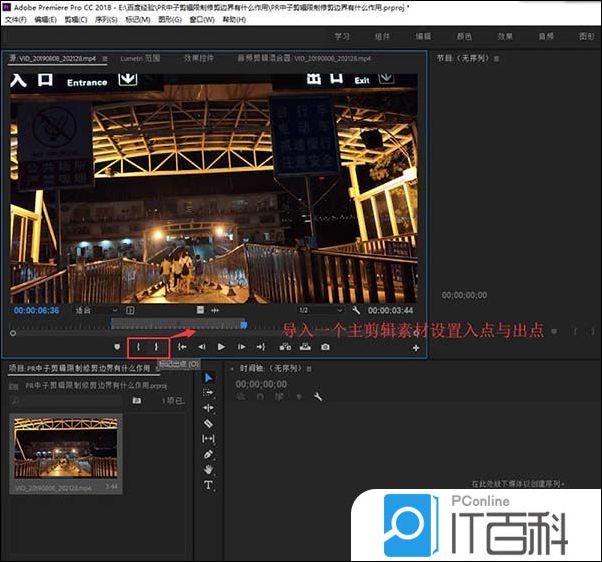Click the Mark Out button
Viewport: 602px width, 562px height.
(156, 347)
